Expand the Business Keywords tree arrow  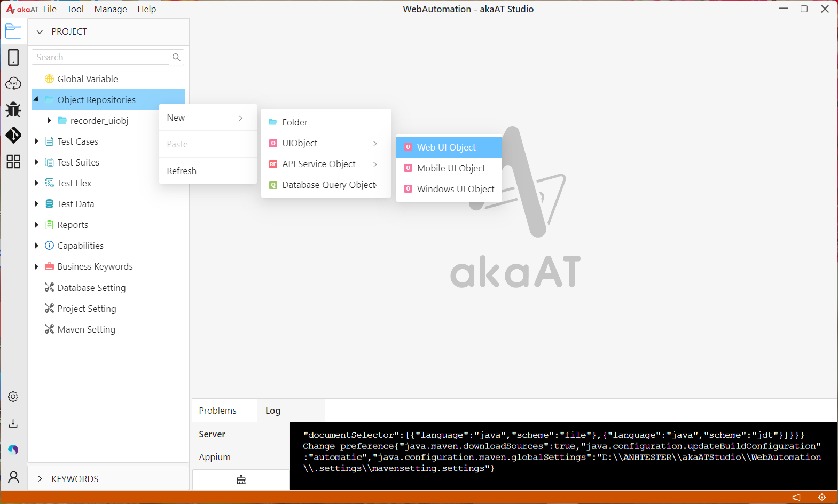(x=36, y=266)
